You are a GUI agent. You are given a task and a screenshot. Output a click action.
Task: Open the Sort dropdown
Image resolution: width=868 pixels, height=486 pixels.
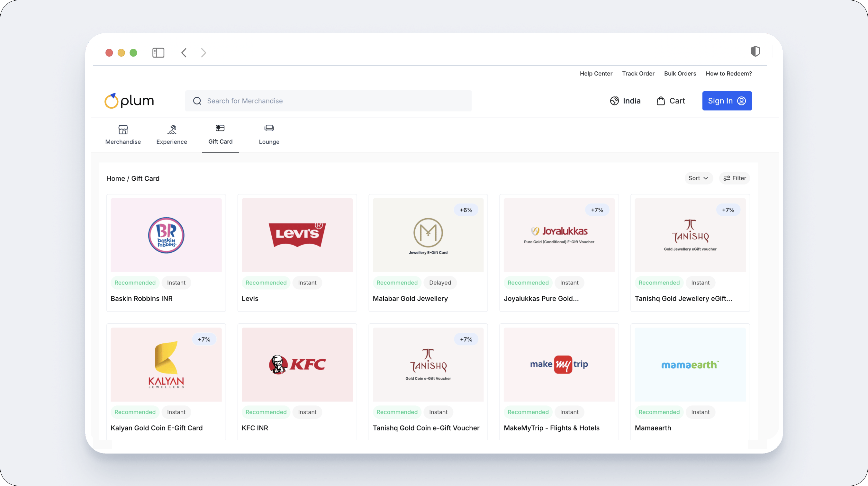(699, 178)
